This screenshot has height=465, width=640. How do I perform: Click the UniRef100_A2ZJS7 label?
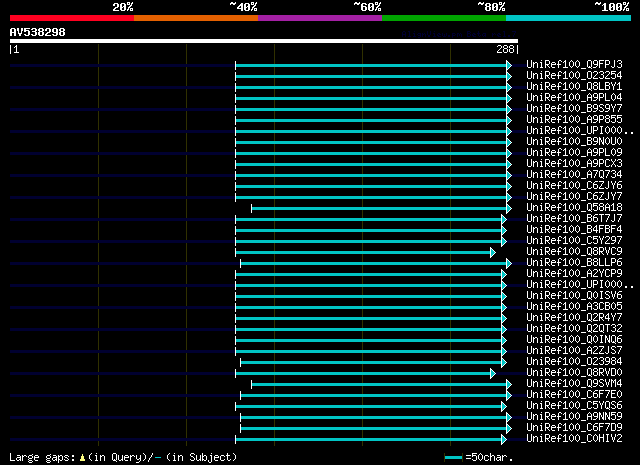pyautogui.click(x=574, y=350)
